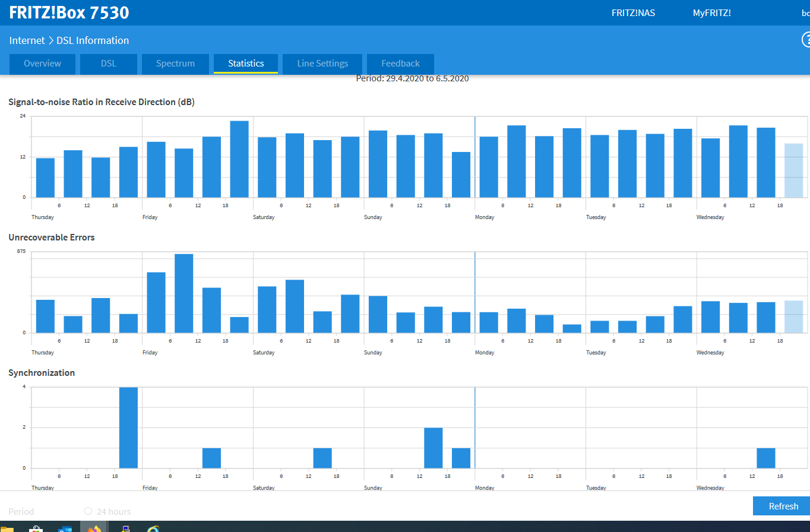The image size is (810, 532).
Task: Switch to the Feedback tab
Action: coord(400,64)
